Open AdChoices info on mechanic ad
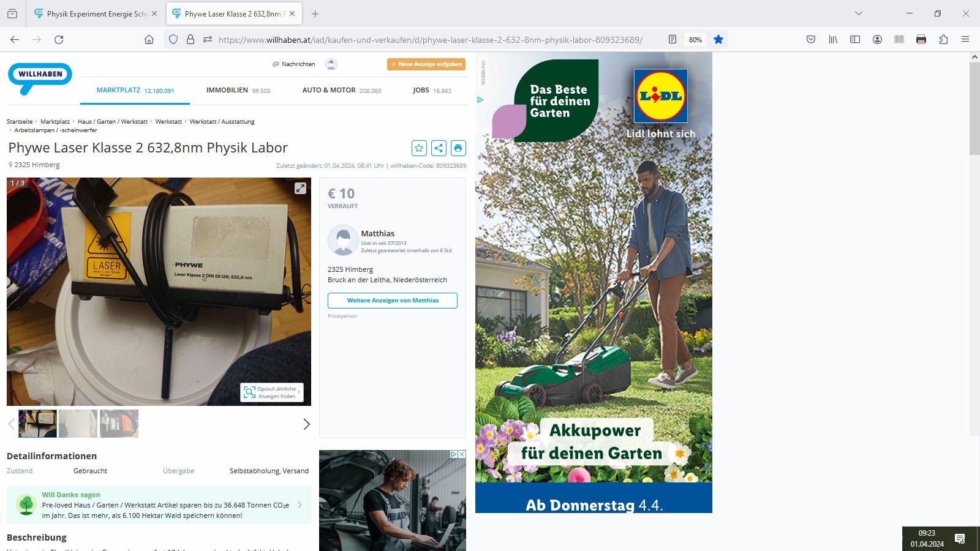This screenshot has width=980, height=551. coord(454,454)
